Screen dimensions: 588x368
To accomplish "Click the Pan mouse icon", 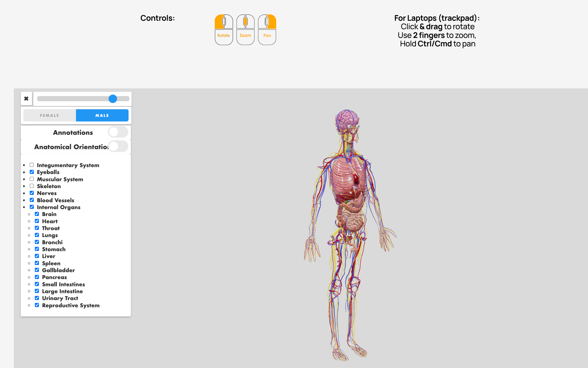I will 267,29.
